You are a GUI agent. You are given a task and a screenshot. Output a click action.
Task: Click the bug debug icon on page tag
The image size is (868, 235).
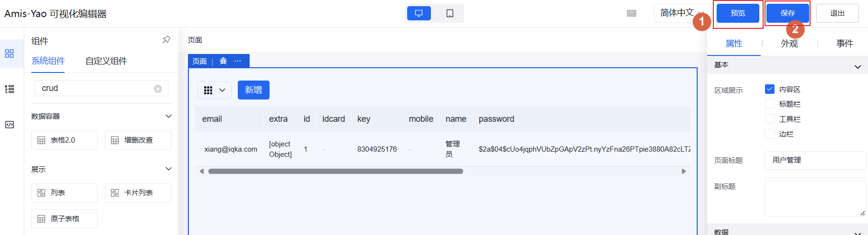[x=224, y=61]
